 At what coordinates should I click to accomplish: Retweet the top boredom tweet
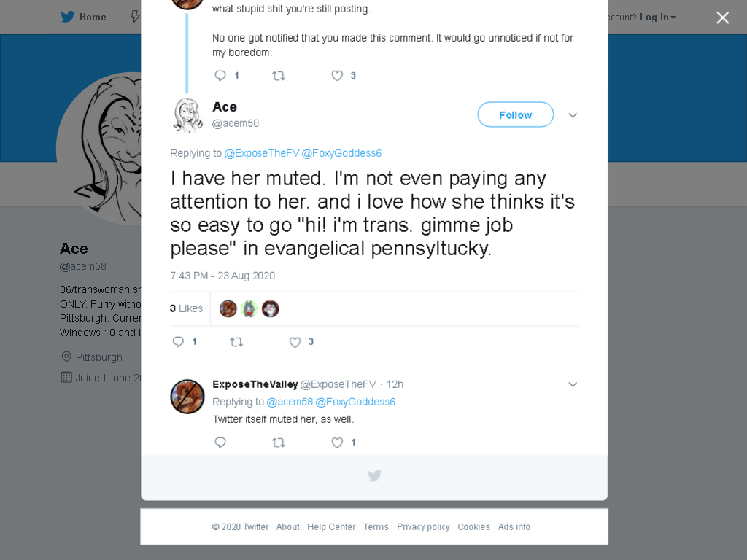pos(279,75)
